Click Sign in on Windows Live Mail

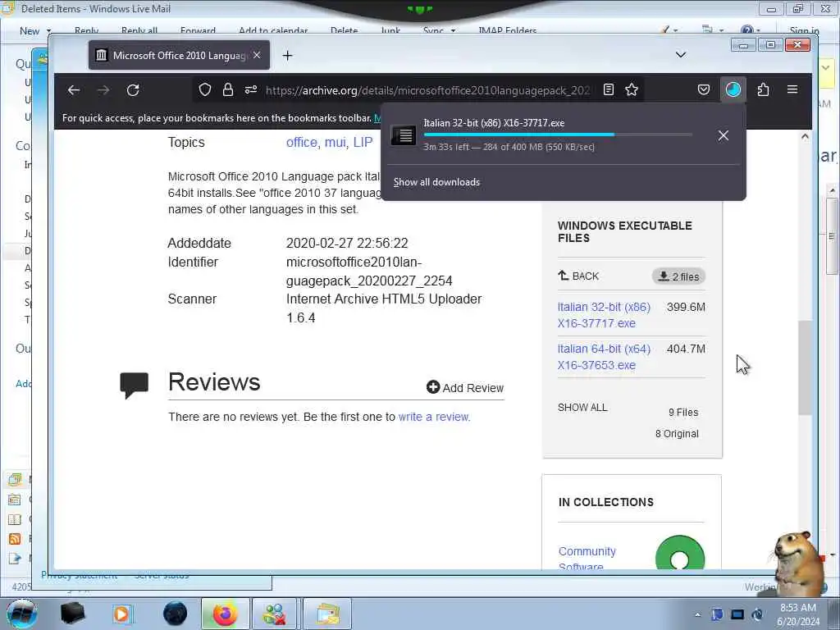point(804,30)
